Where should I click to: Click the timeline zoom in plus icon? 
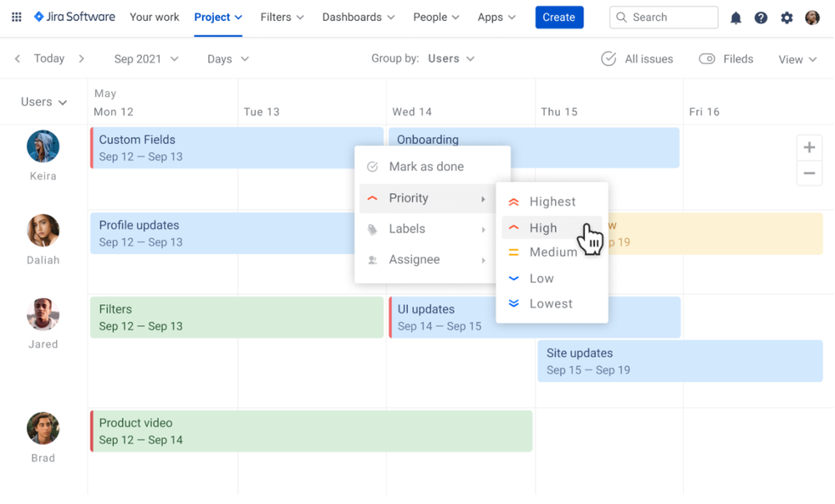coord(809,147)
